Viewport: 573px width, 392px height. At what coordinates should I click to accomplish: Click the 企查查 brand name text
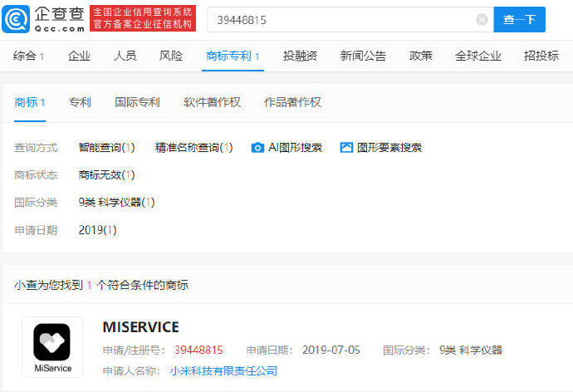click(x=59, y=15)
